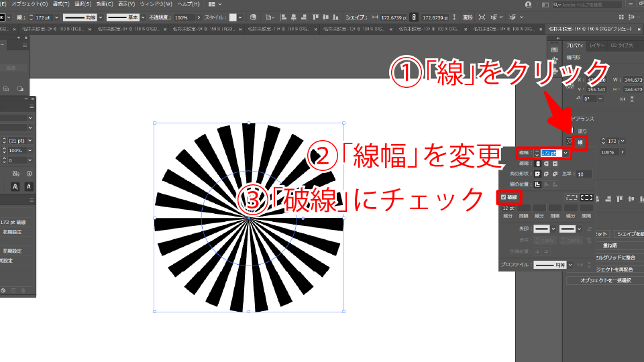644x362 pixels.
Task: Click the 変形 button in control bar
Action: pyautogui.click(x=468, y=17)
